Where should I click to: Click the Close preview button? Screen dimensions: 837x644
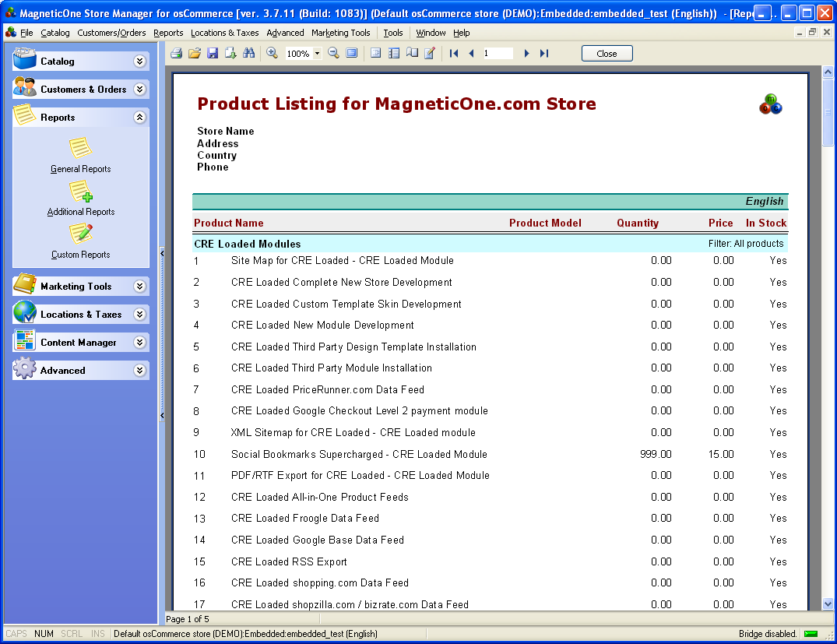(x=607, y=54)
